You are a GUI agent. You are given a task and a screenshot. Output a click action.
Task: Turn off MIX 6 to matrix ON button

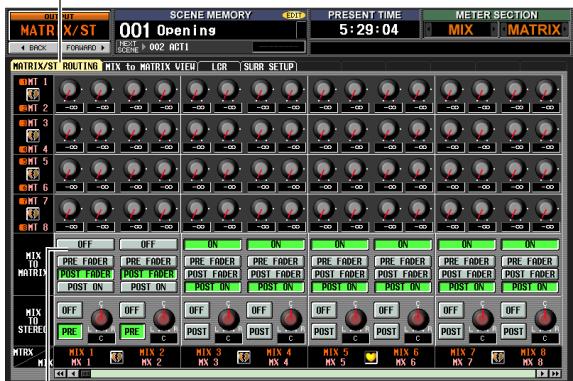tap(403, 244)
